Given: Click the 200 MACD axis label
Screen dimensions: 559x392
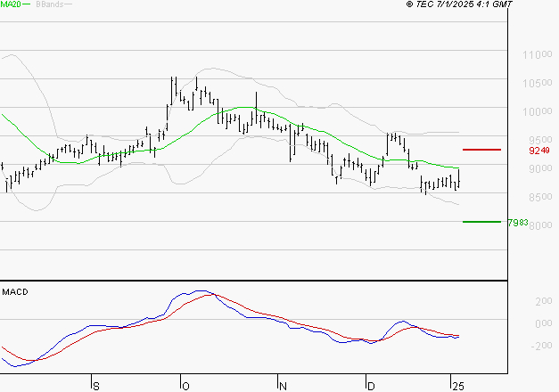Looking at the screenshot, I should (544, 301).
